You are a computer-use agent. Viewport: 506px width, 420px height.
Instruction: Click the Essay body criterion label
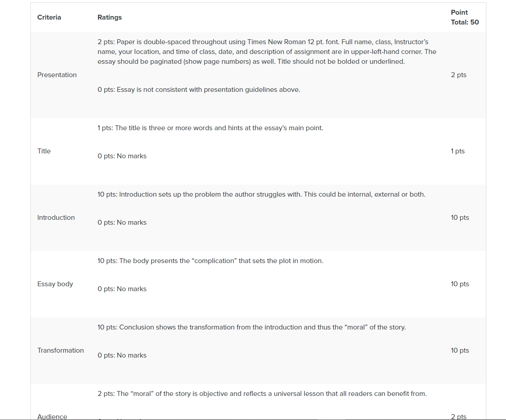(x=55, y=284)
